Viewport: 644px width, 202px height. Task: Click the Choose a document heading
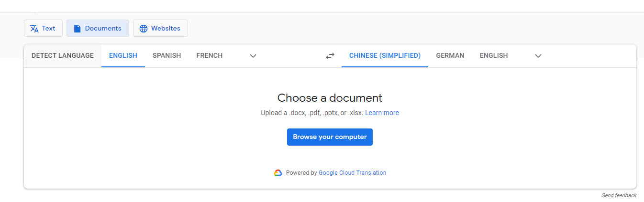[x=330, y=98]
